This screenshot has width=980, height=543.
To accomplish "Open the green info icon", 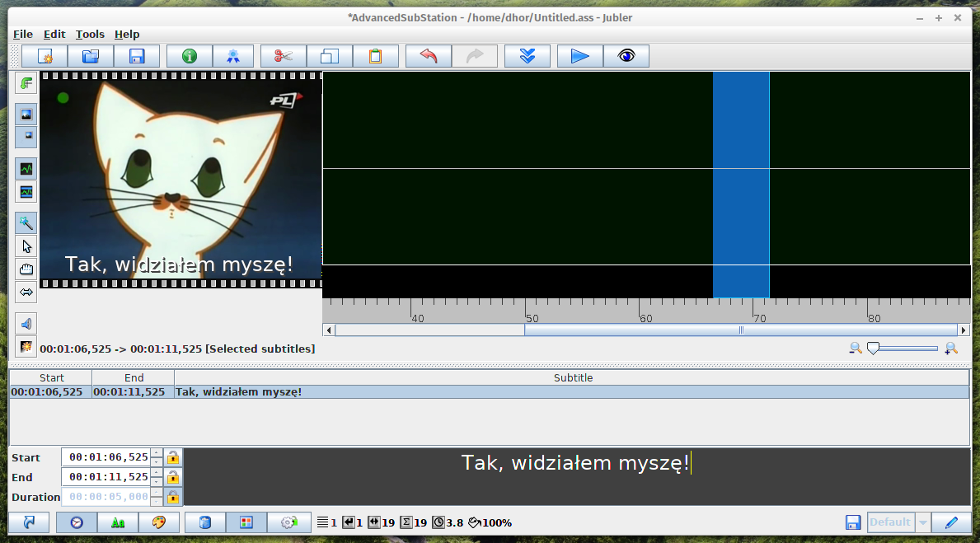I will [190, 56].
